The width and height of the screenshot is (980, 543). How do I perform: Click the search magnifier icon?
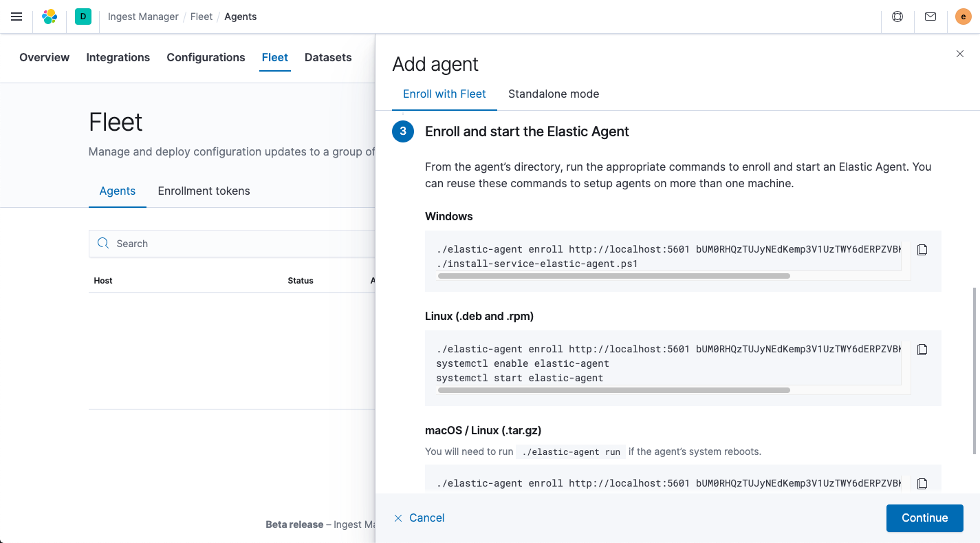103,244
